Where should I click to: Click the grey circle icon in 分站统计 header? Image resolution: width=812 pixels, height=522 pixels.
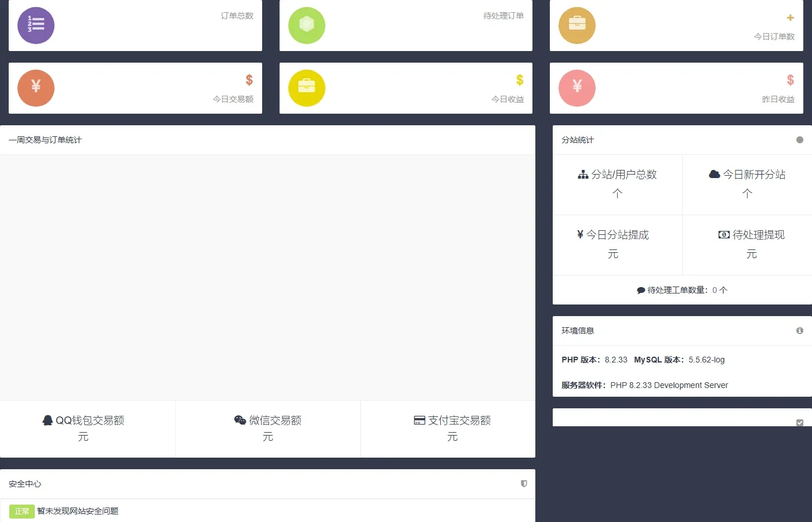tap(800, 140)
